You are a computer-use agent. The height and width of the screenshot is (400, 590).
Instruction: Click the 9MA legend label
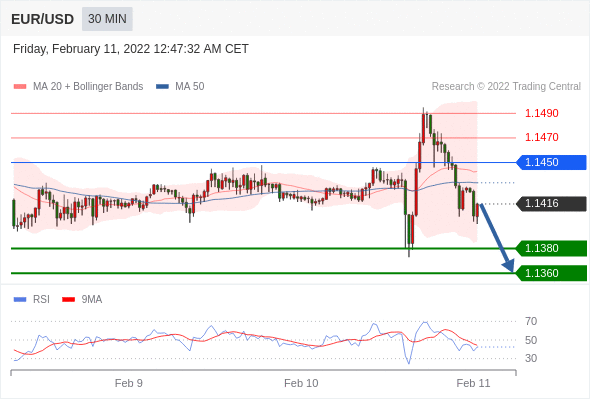pyautogui.click(x=92, y=300)
